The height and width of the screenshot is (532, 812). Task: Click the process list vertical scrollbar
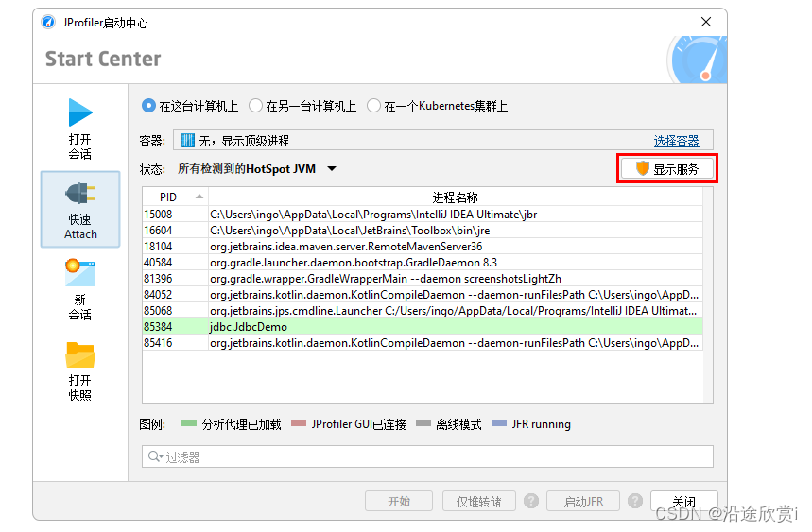(x=707, y=296)
